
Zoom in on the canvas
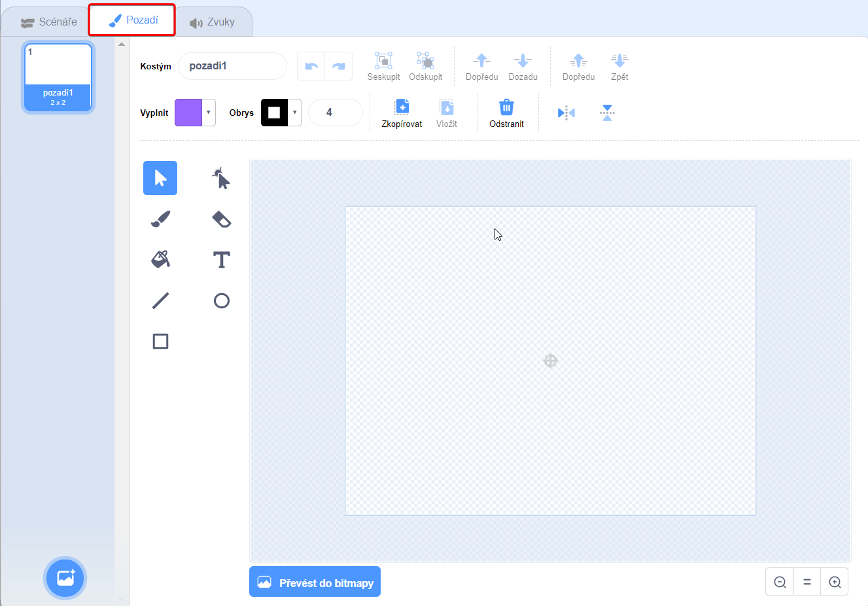835,582
